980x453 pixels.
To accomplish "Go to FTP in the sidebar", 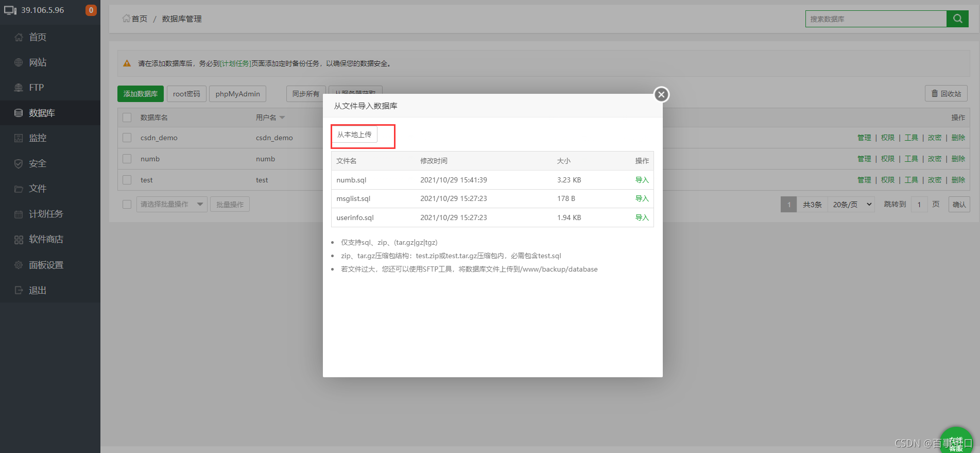I will coord(50,88).
